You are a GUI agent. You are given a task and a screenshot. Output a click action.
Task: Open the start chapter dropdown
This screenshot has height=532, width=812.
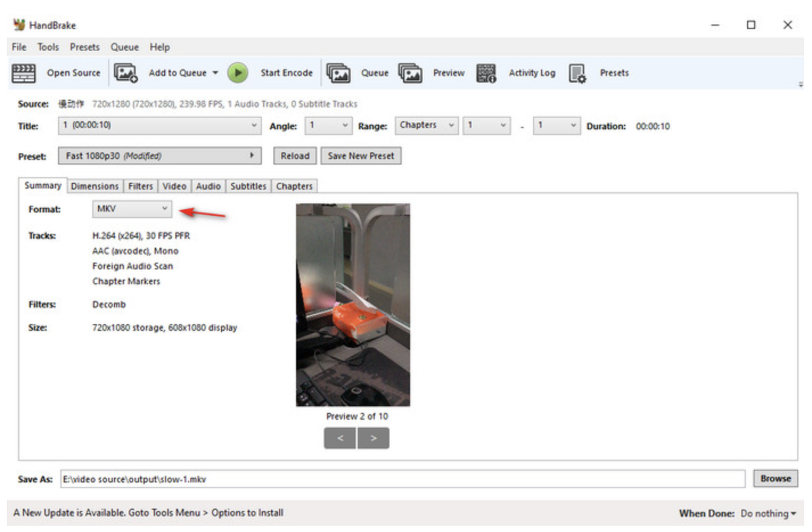coord(487,126)
